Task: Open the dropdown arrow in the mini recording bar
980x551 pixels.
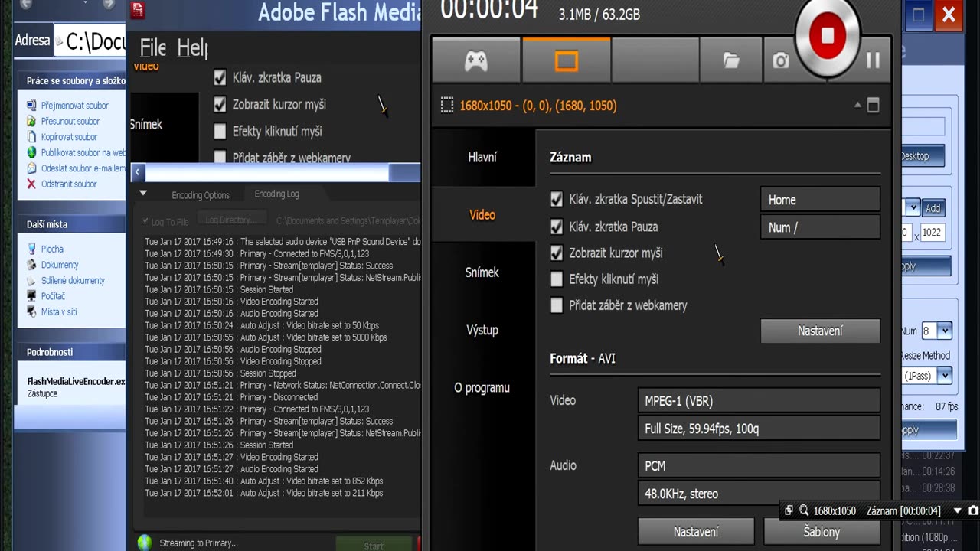Action: click(x=957, y=510)
